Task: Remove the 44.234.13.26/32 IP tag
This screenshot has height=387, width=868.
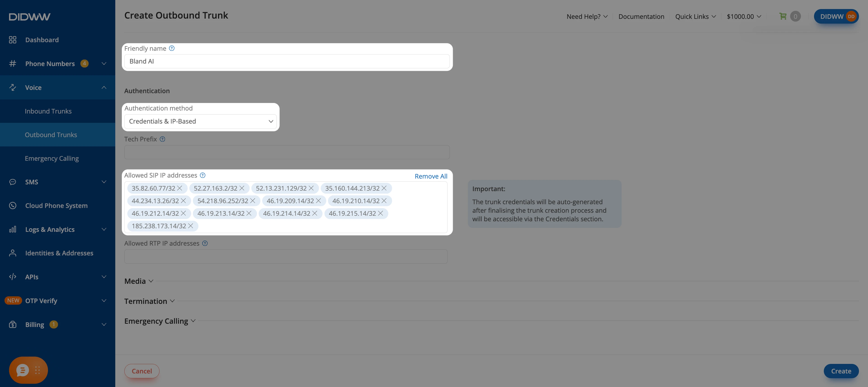Action: [183, 201]
